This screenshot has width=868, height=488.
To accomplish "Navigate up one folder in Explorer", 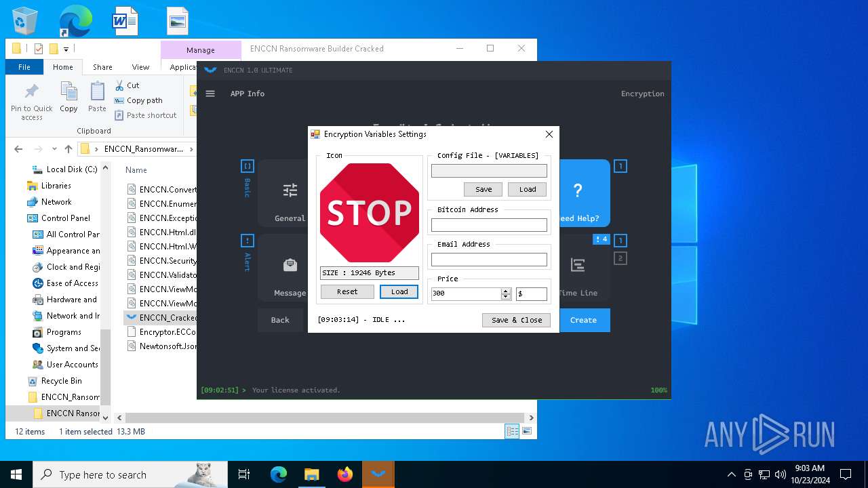I will [x=68, y=149].
